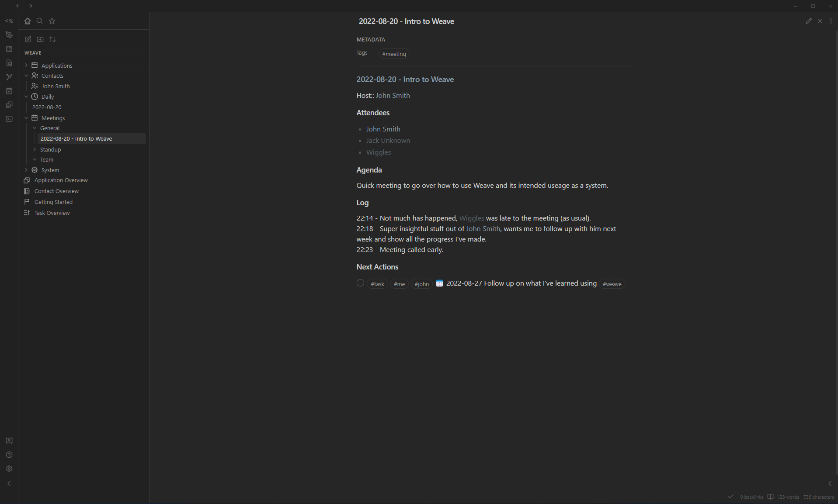
Task: Open the note's more options menu
Action: 831,21
